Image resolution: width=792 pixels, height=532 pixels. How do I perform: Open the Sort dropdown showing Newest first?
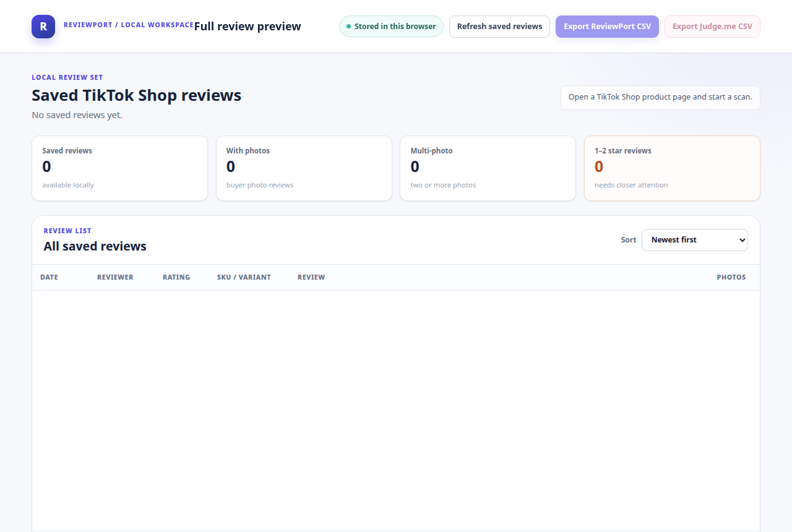tap(694, 240)
